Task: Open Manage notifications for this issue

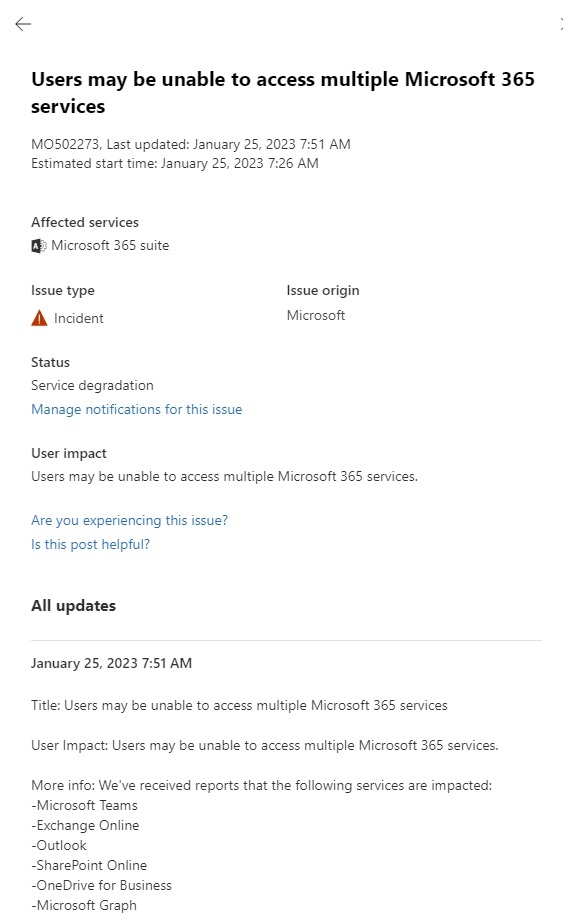Action: 136,409
